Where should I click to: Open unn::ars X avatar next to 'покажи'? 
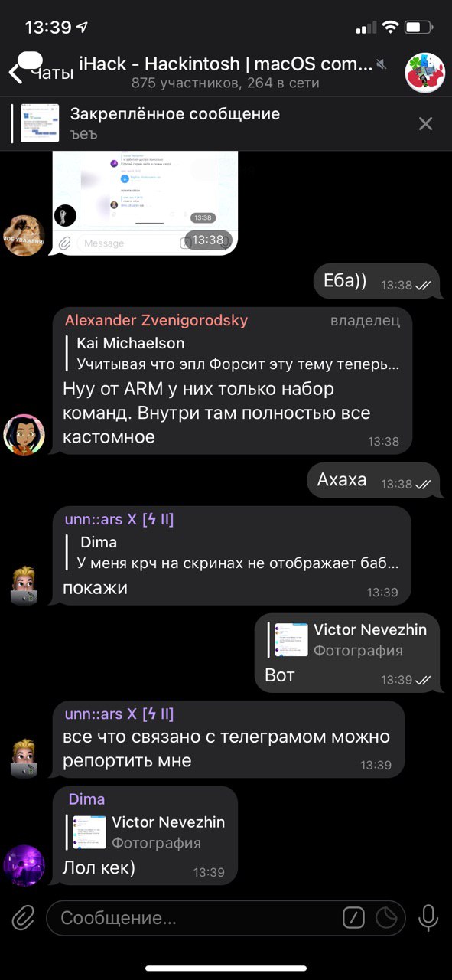(x=24, y=585)
